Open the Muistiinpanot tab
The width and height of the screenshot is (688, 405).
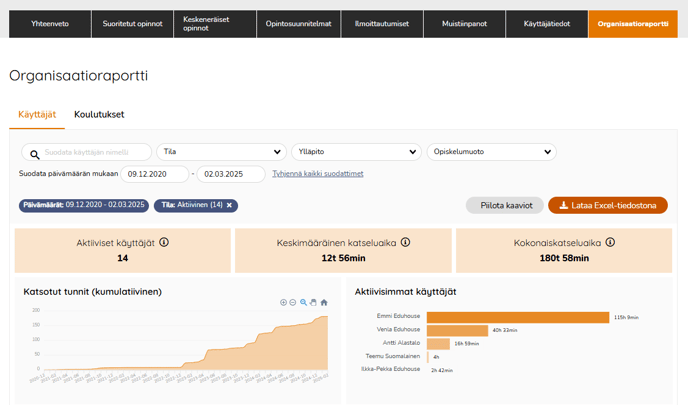point(465,24)
